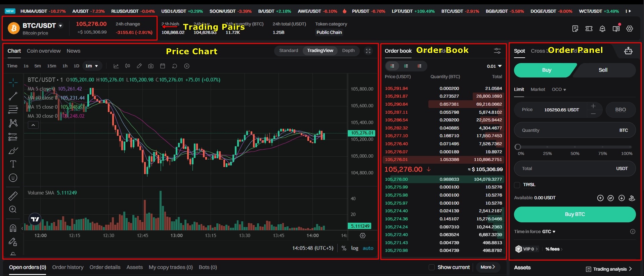
Task: Open the More orders options
Action: 488,267
